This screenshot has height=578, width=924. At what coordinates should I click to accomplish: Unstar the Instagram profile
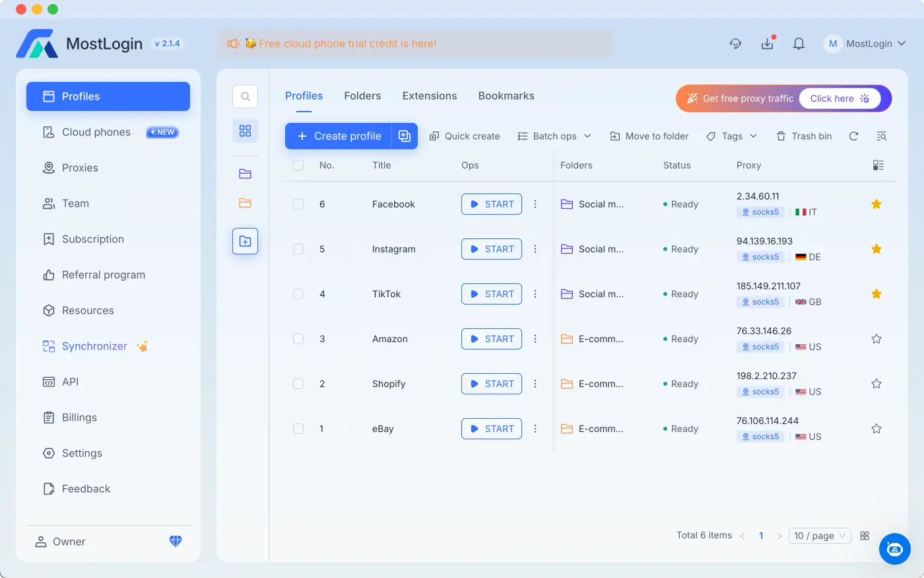tap(876, 249)
